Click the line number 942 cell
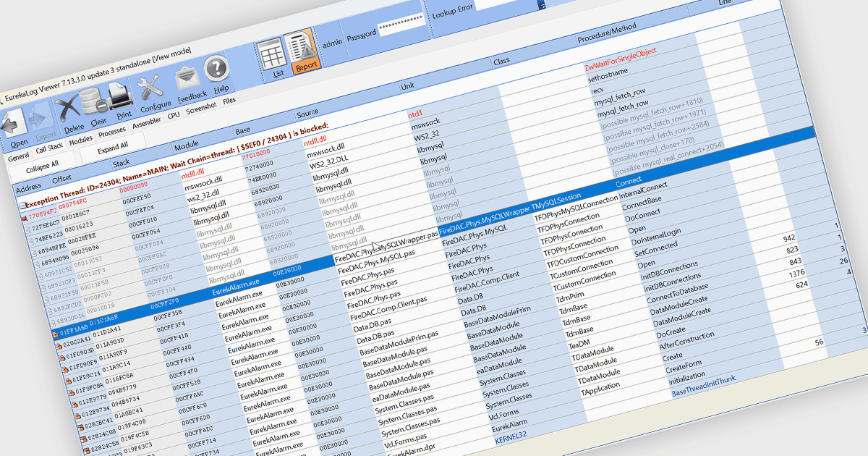868x456 pixels. point(789,237)
